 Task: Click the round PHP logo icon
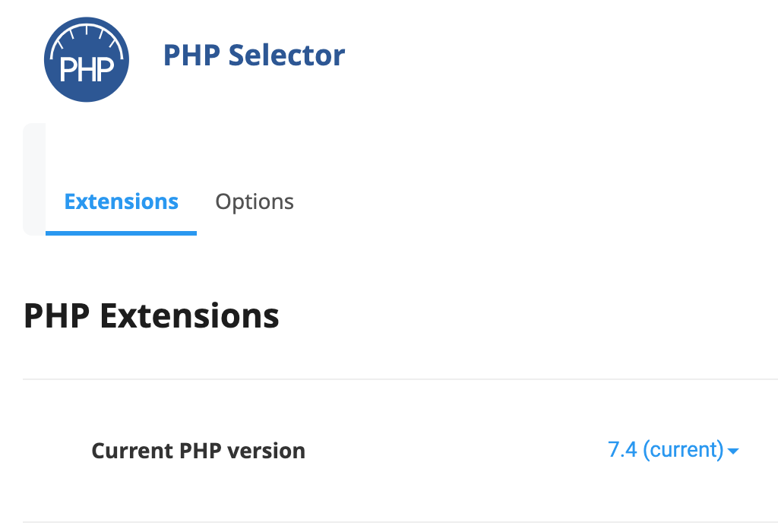pos(86,59)
